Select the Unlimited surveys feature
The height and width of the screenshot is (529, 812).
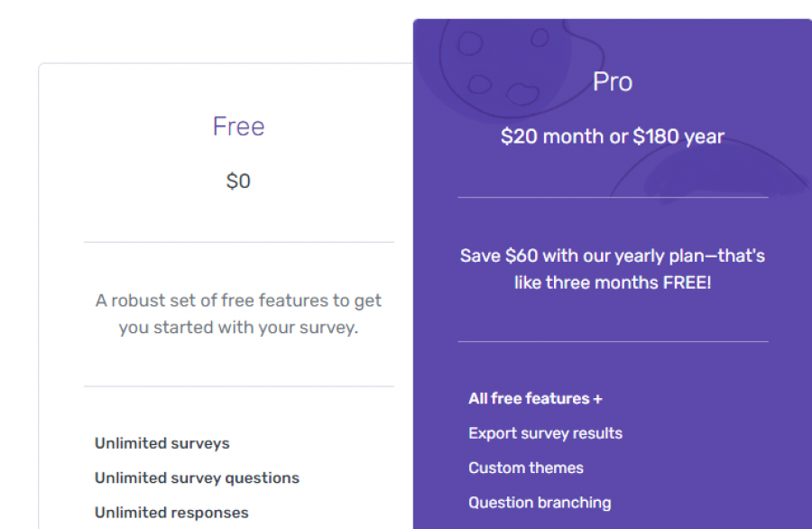coord(162,443)
